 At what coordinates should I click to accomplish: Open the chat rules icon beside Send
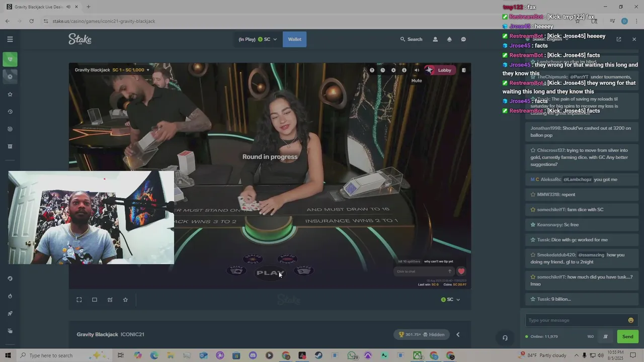point(606,337)
